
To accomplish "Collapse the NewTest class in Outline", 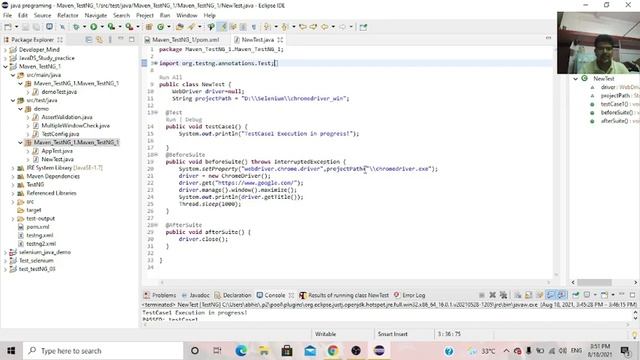I will 576,78.
